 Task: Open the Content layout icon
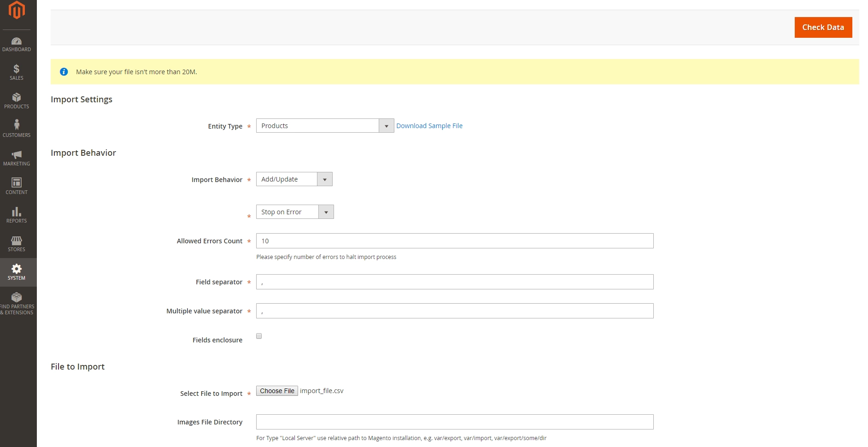[17, 182]
